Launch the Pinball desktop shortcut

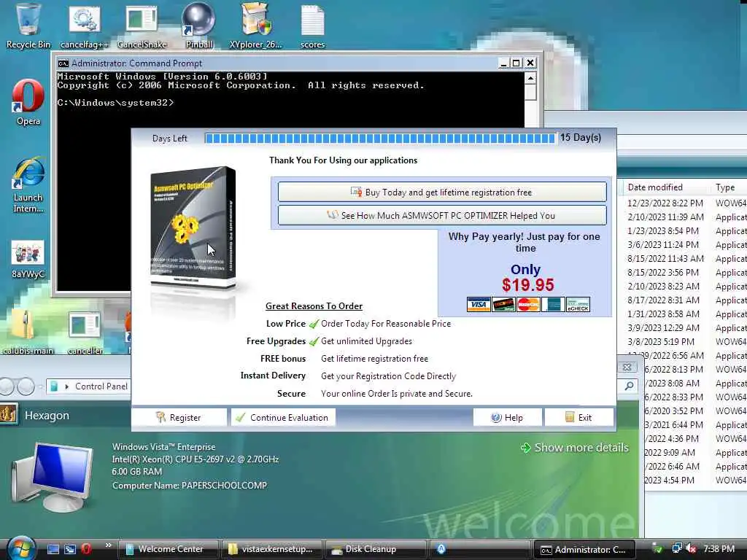[198, 26]
